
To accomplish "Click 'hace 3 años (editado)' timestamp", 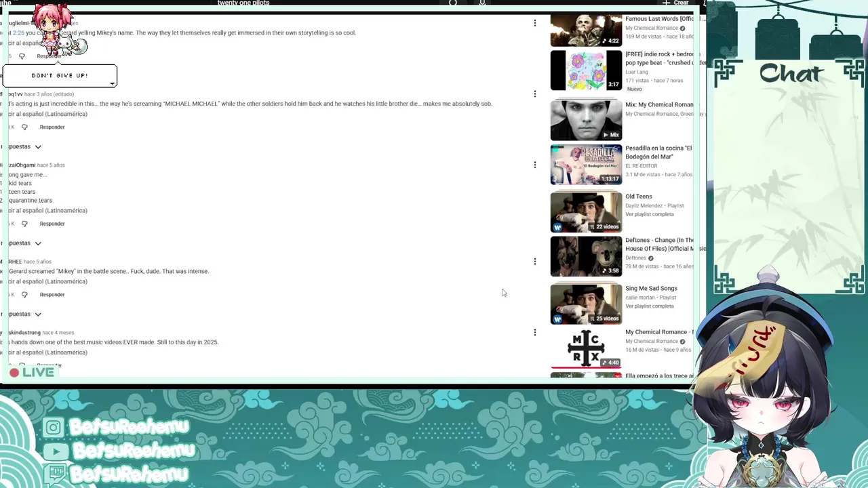I will tap(50, 94).
